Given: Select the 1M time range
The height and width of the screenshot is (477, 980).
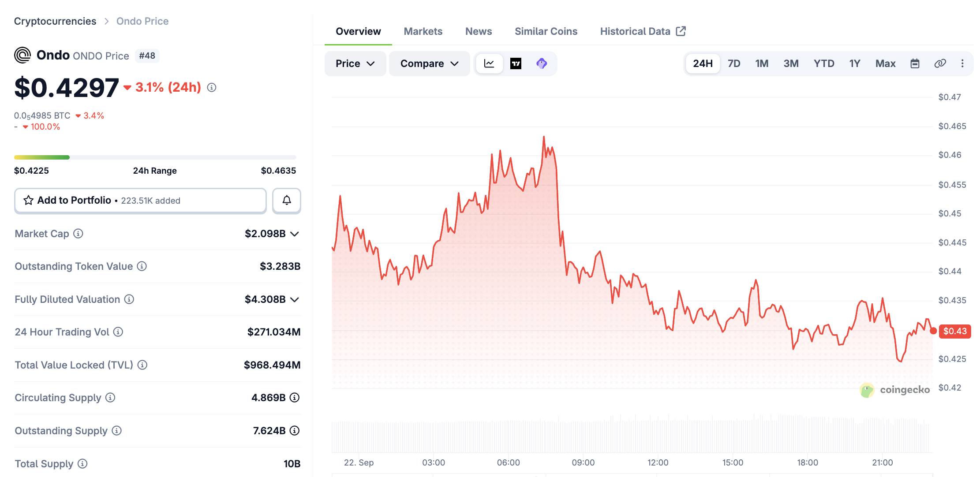Looking at the screenshot, I should coord(762,63).
